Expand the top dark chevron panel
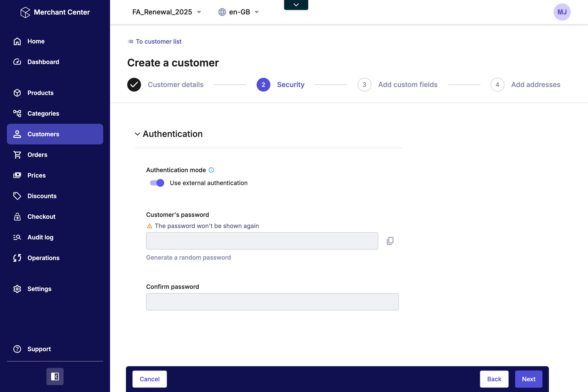 click(x=296, y=5)
